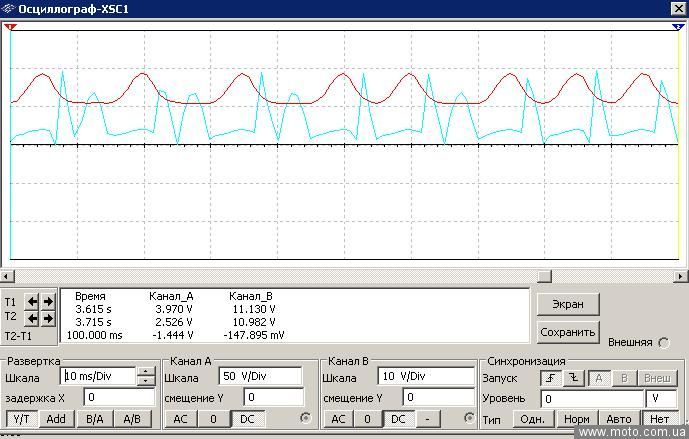Click Сохранить to save data
Screen dimensions: 689x439
tap(568, 332)
